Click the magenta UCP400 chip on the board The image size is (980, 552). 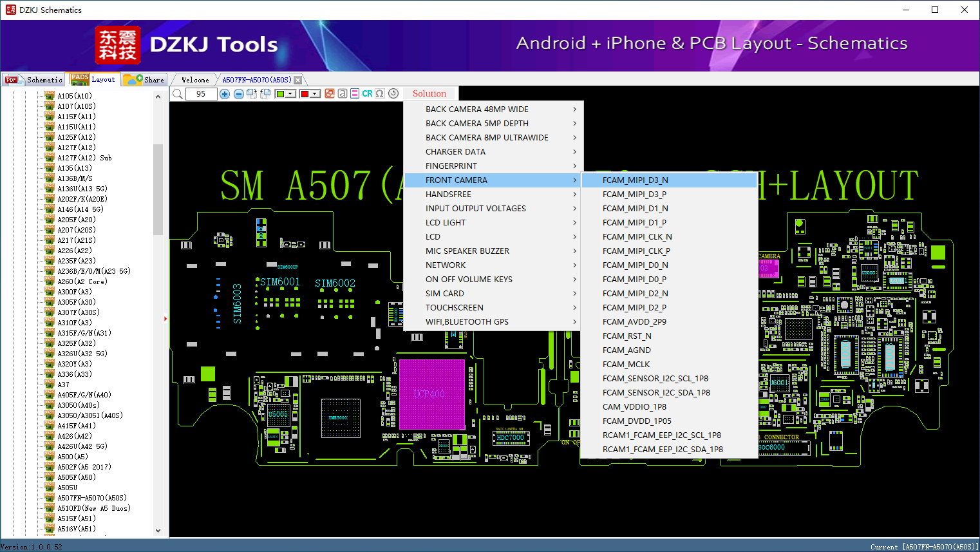[431, 394]
